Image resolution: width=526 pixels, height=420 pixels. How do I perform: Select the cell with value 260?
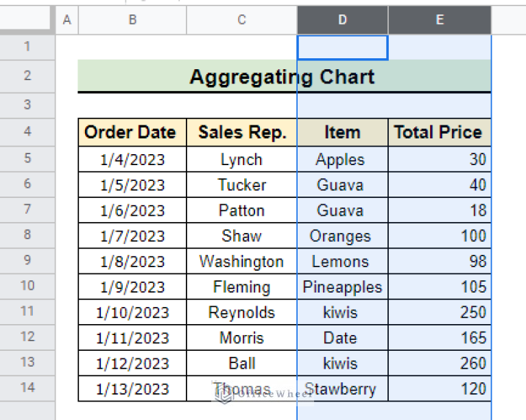pyautogui.click(x=440, y=363)
